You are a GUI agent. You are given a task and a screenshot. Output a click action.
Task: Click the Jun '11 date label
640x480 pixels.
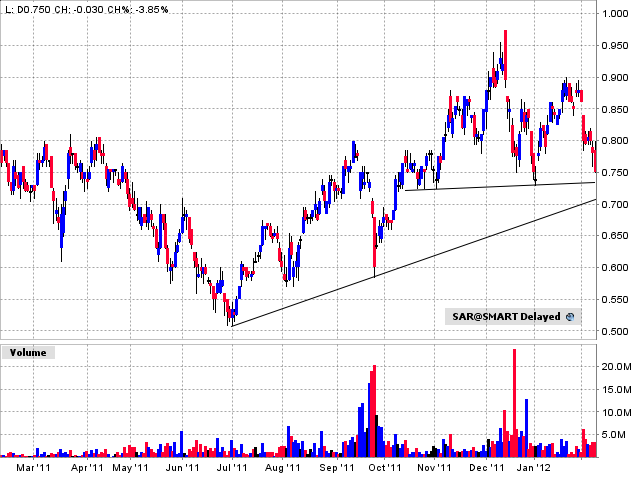[182, 468]
